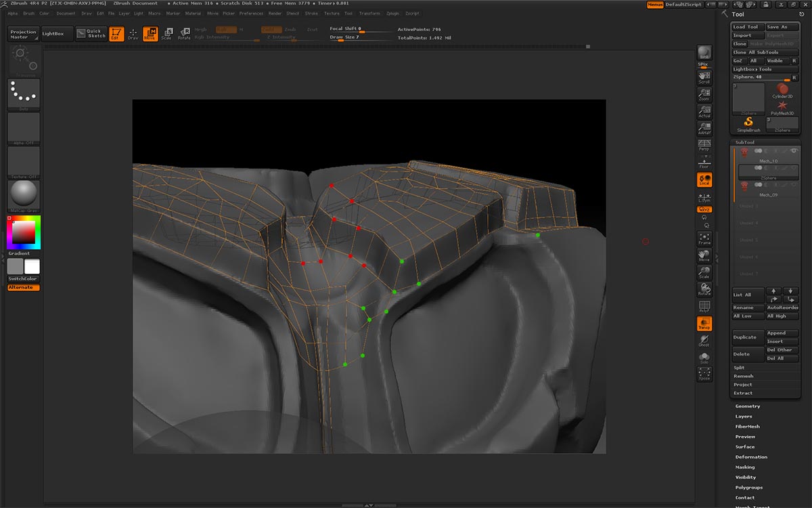Image resolution: width=812 pixels, height=508 pixels.
Task: Click the Projection Master button
Action: tap(23, 34)
